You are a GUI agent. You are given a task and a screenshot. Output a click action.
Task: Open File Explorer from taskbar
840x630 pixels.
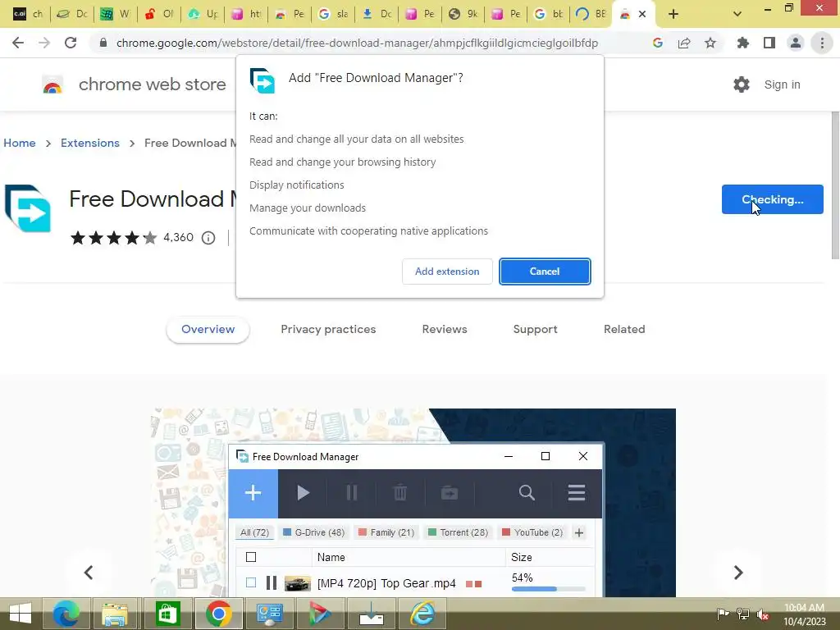click(115, 614)
